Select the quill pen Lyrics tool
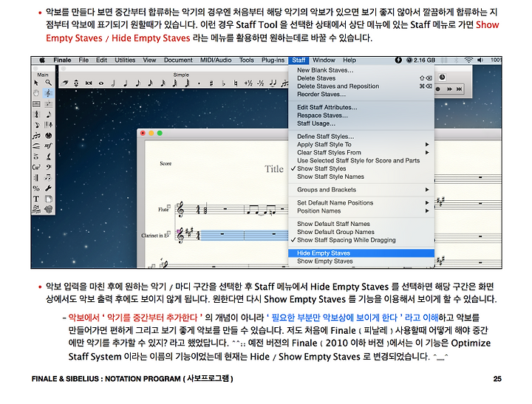The height and width of the screenshot is (404, 532). pos(49,157)
